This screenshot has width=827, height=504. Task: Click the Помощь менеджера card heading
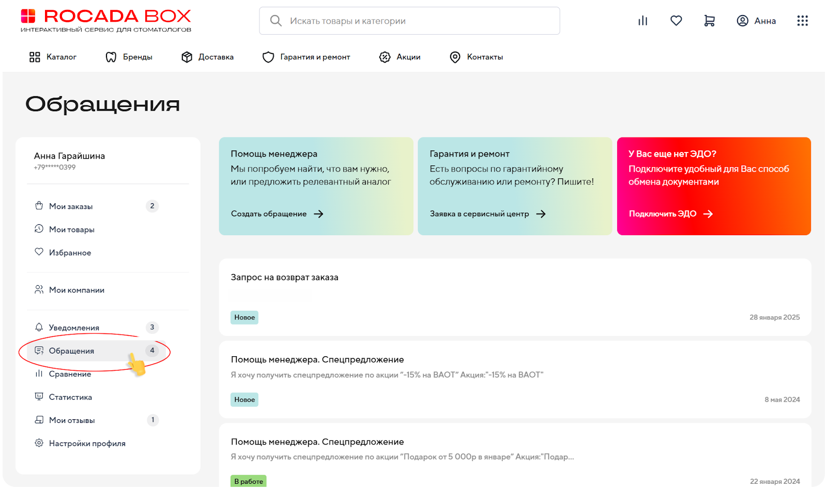(274, 154)
